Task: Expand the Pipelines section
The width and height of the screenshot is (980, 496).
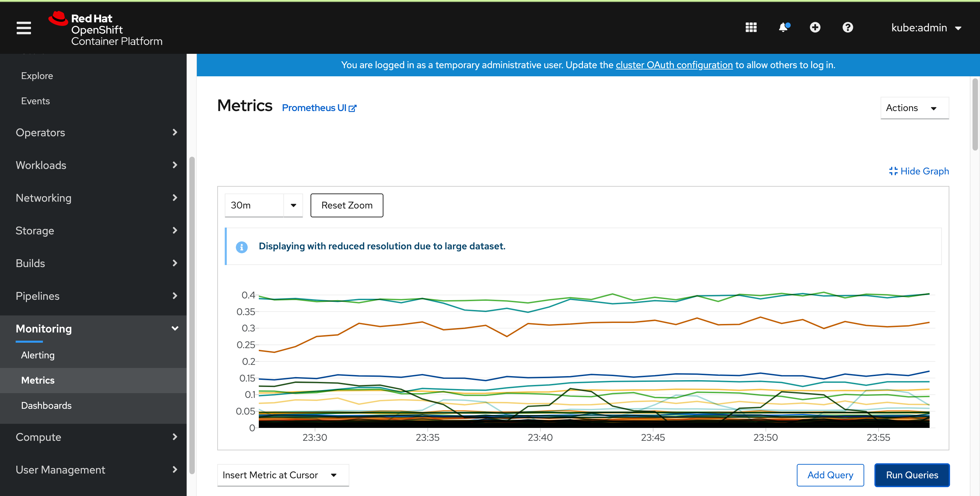Action: (x=93, y=296)
